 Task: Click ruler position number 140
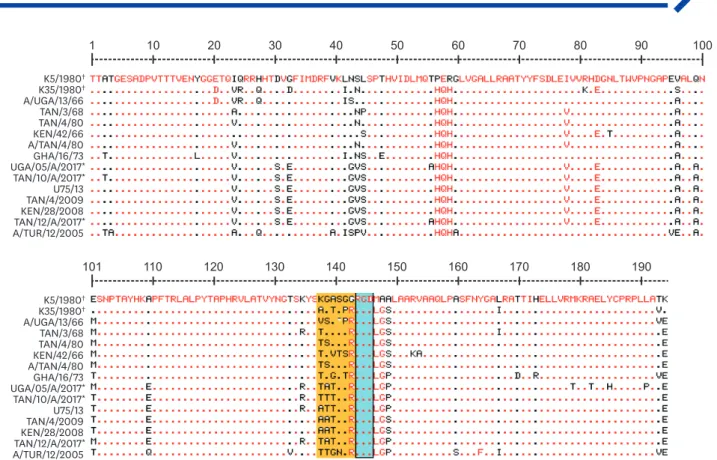[x=336, y=267]
